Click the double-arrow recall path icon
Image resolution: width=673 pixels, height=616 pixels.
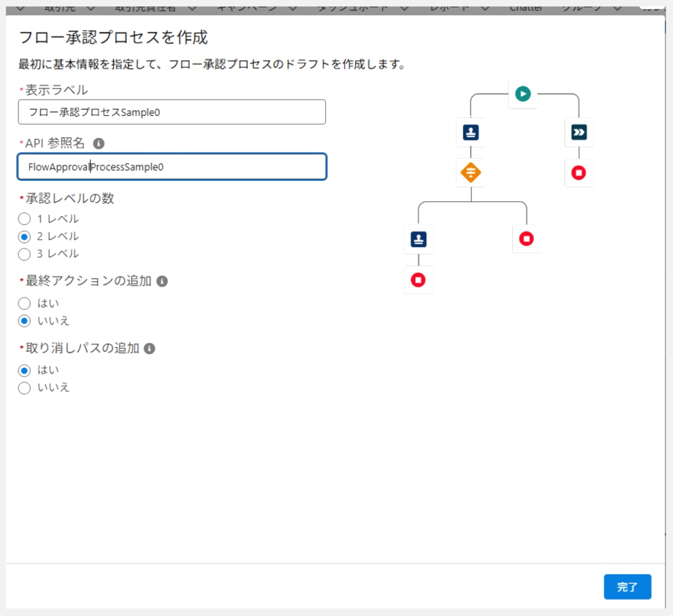click(x=579, y=133)
